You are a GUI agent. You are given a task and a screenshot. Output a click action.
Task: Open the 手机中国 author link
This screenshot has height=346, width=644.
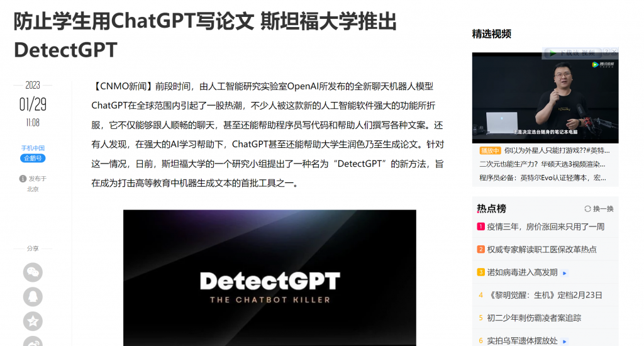point(33,148)
